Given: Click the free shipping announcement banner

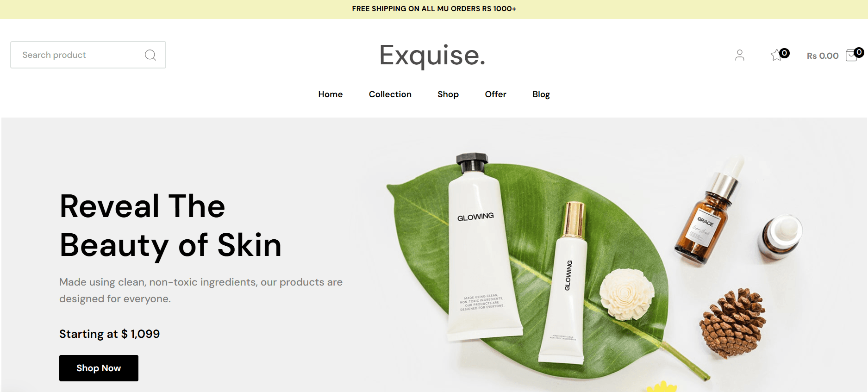Looking at the screenshot, I should [x=434, y=9].
